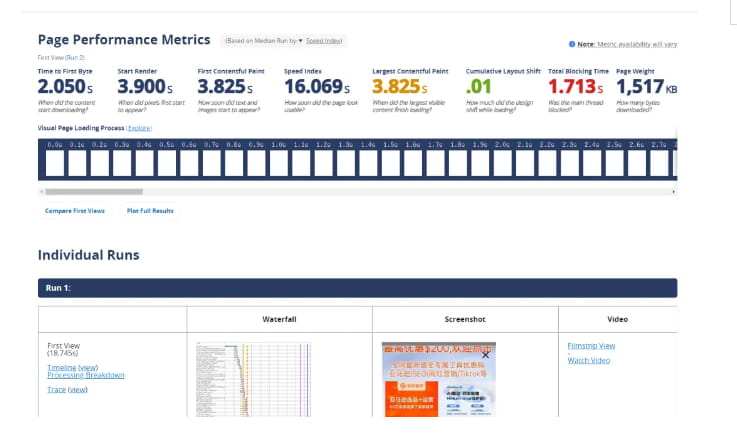Click the Largest Contentful Paint 3.825 value
The height and width of the screenshot is (434, 737).
(x=397, y=88)
